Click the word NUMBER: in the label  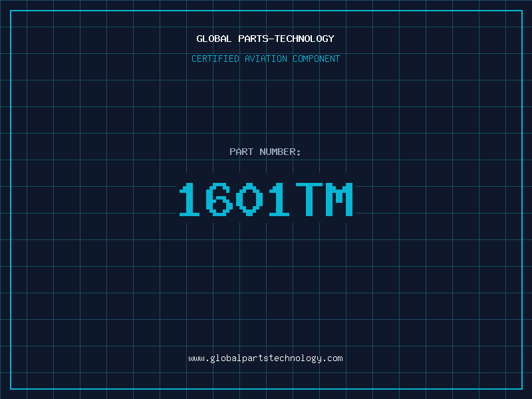[x=280, y=152]
